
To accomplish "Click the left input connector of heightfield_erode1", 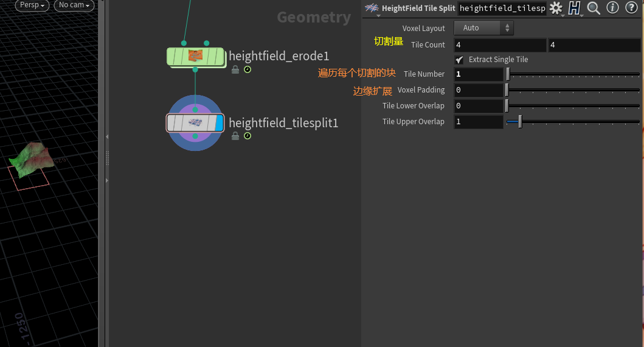I will tap(184, 43).
